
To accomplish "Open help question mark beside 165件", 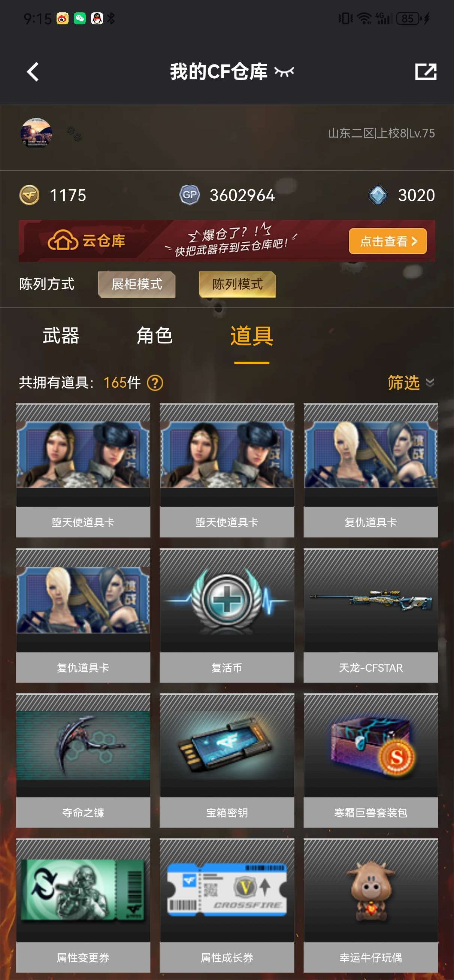I will click(155, 383).
